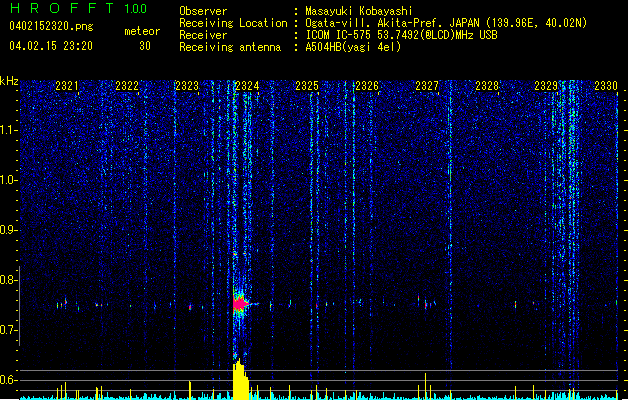Click observer name Masayuki Kobayashi
The width and height of the screenshot is (629, 400).
point(359,11)
